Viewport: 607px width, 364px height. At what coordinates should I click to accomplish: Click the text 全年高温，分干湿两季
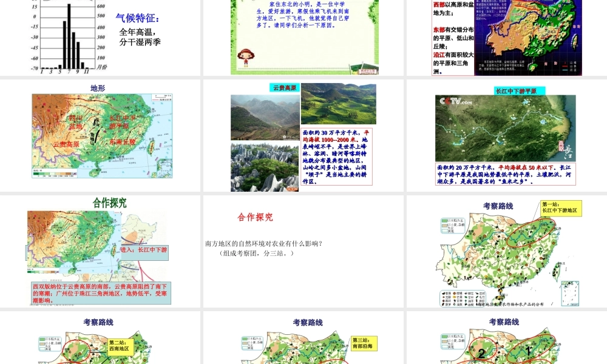click(x=140, y=37)
